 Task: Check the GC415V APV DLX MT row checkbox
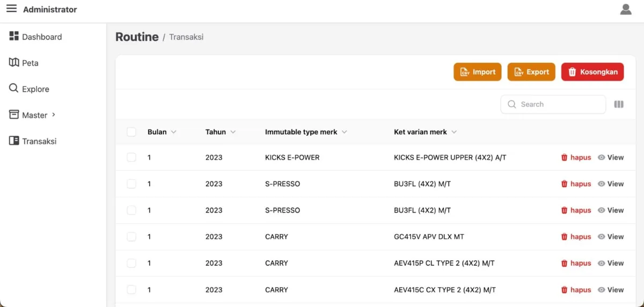click(x=131, y=237)
